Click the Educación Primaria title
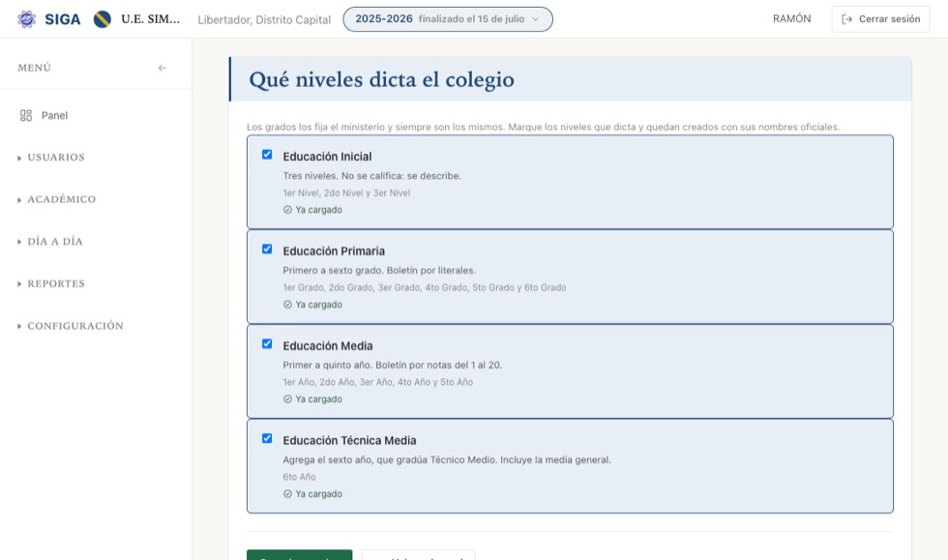The image size is (948, 560). click(334, 251)
